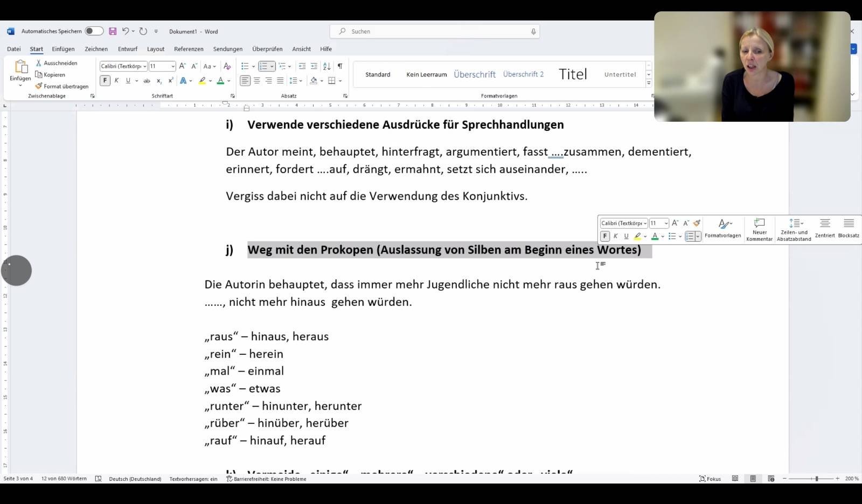
Task: Click the microphone in search box
Action: tap(533, 31)
